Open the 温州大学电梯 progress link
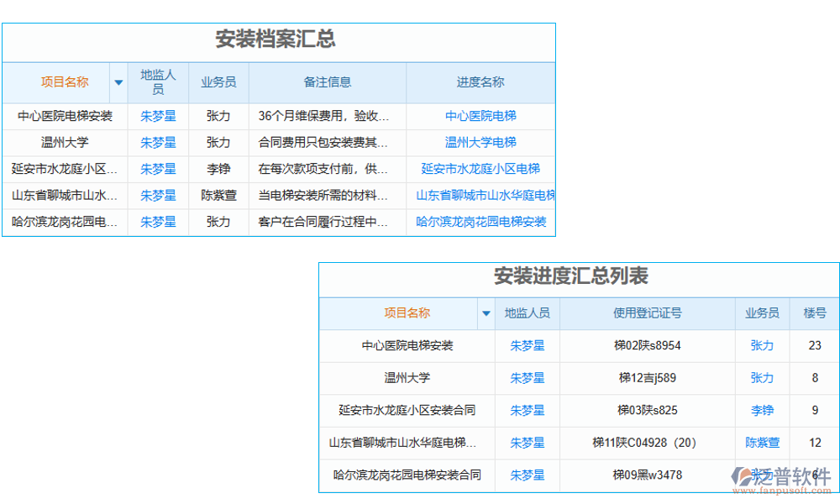 point(481,143)
